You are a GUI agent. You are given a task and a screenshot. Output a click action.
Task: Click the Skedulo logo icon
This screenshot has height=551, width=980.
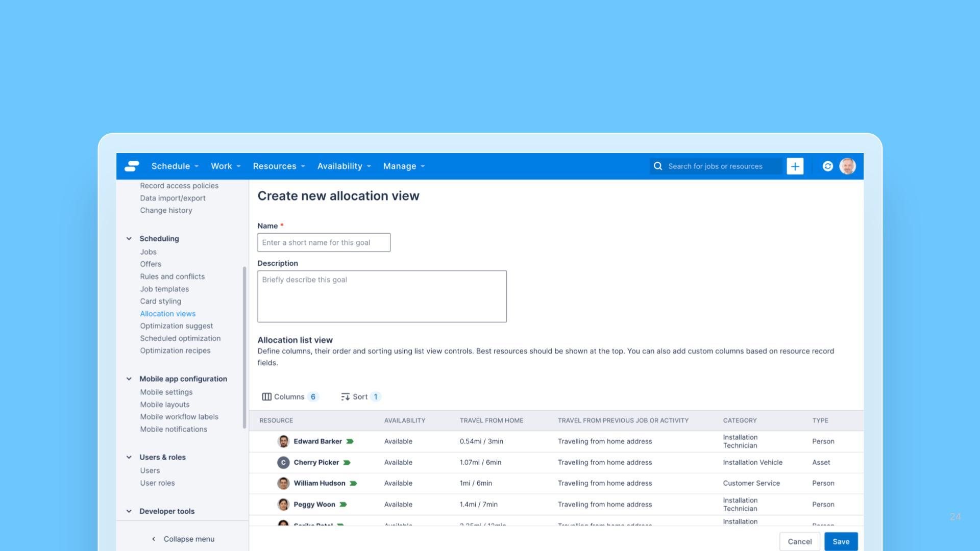pyautogui.click(x=132, y=166)
